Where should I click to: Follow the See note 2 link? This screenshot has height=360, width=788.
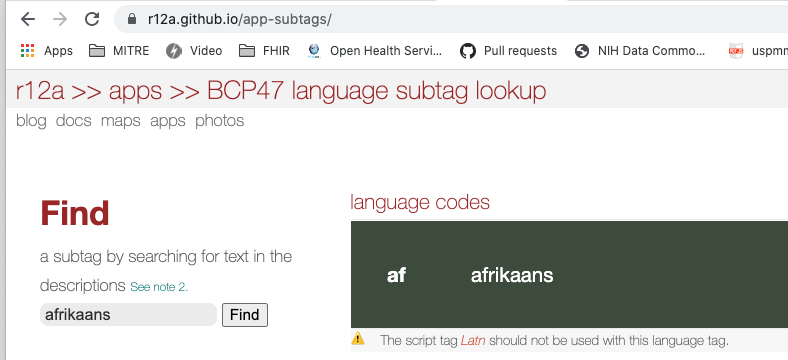click(x=159, y=287)
